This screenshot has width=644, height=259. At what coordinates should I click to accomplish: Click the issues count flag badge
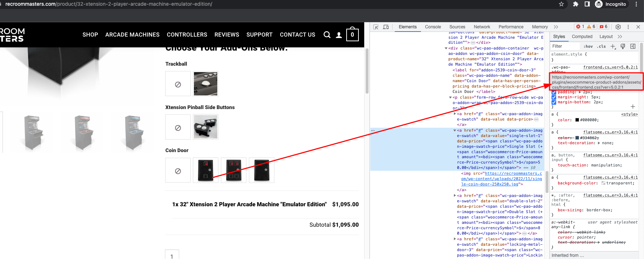pos(603,27)
